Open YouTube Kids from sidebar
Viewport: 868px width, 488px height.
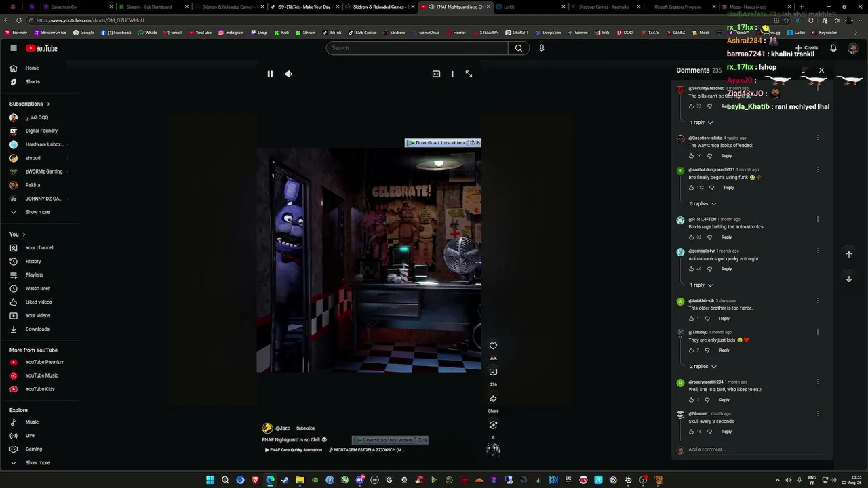pos(39,389)
